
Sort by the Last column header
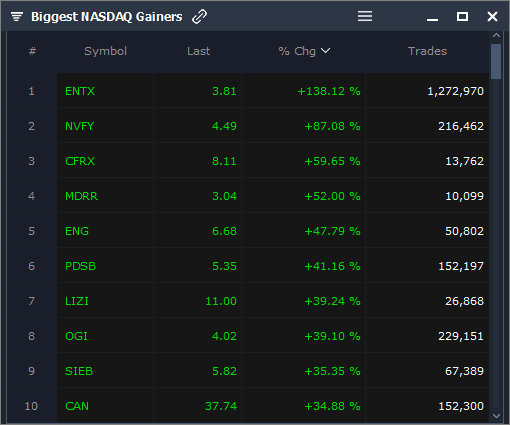pyautogui.click(x=198, y=51)
